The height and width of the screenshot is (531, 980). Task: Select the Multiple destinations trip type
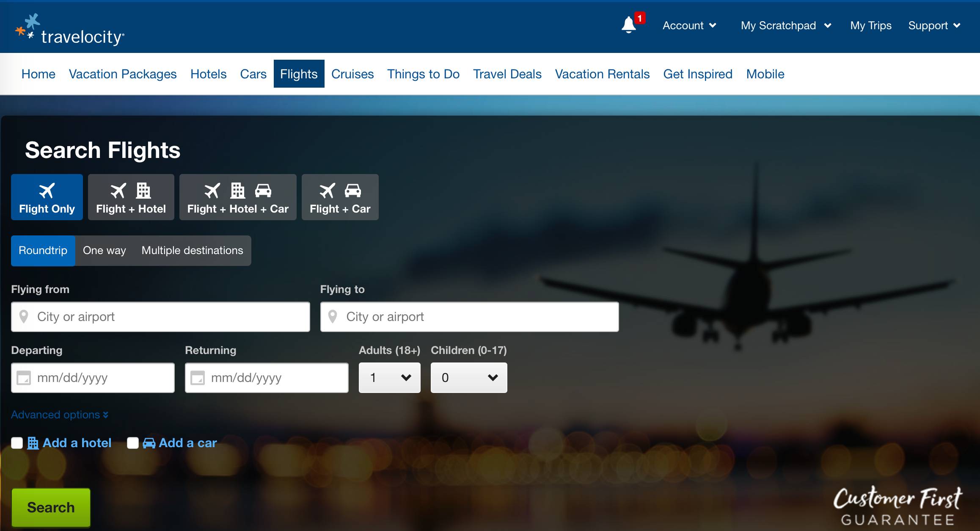(x=192, y=251)
